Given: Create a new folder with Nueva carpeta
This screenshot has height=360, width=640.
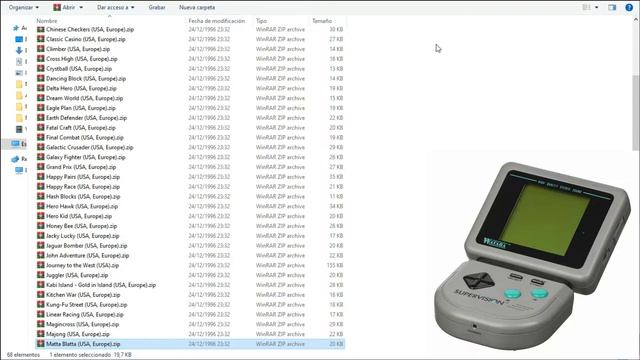Looking at the screenshot, I should (x=197, y=7).
